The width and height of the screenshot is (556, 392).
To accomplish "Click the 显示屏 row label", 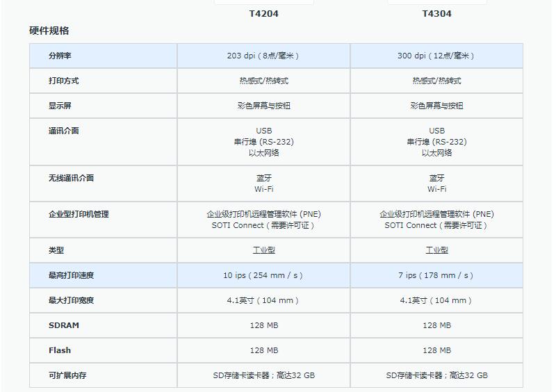I will click(x=60, y=106).
